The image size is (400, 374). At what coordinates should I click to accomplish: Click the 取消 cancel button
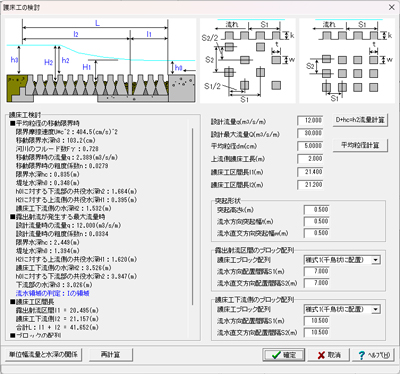point(329,355)
